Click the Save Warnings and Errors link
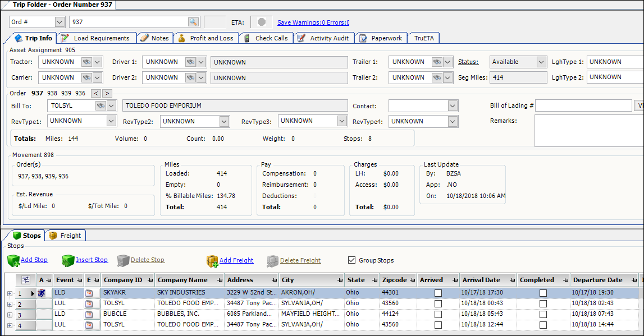Screen dimensions: 644x336 [x=313, y=22]
